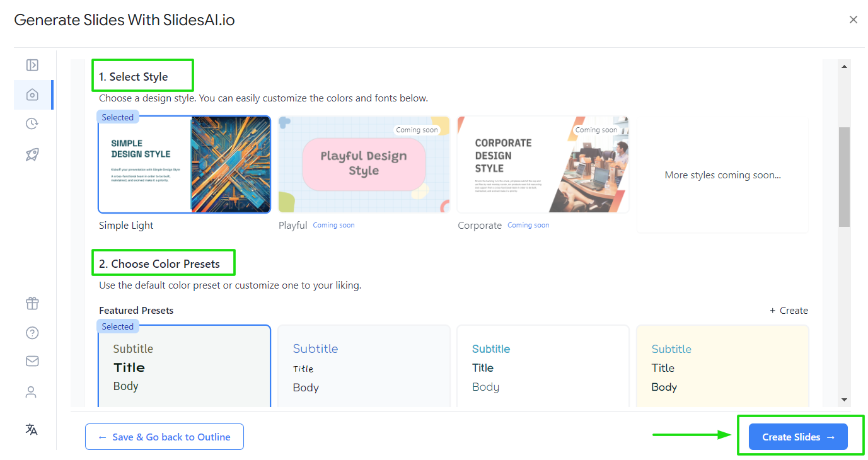Image resolution: width=868 pixels, height=460 pixels.
Task: Open the user account icon
Action: coord(31,392)
